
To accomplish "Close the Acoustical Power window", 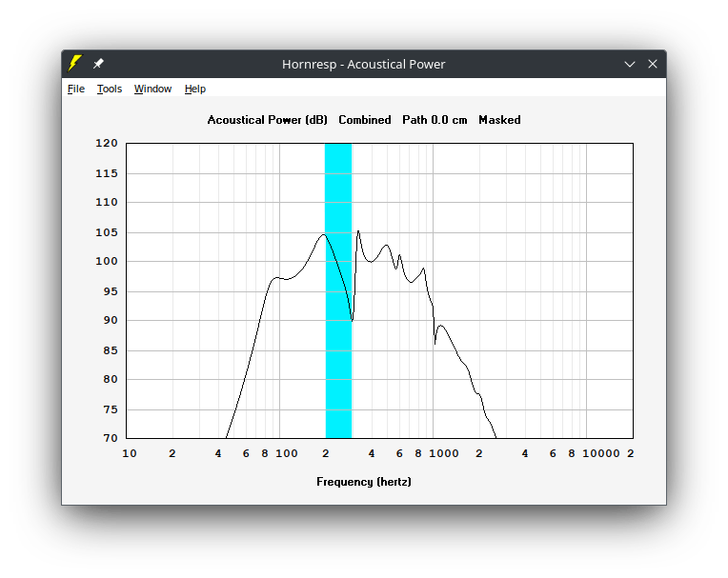I will click(x=653, y=64).
